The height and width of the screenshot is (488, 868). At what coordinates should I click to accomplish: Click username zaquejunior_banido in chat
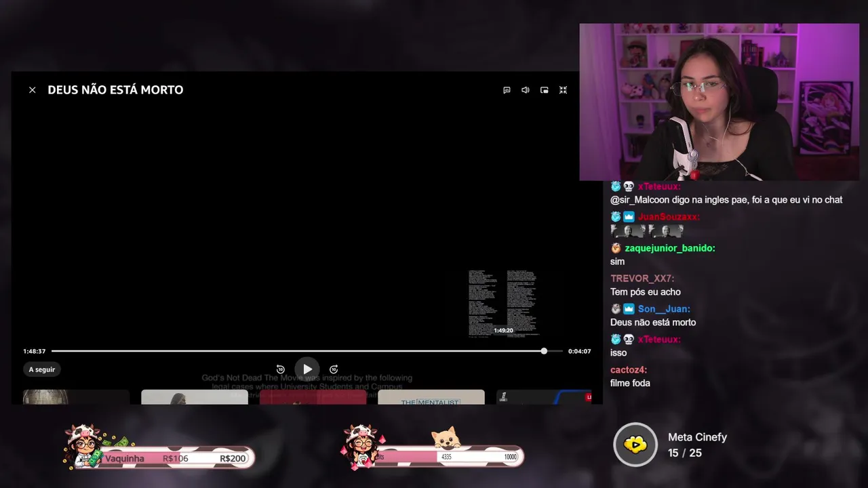coord(670,248)
